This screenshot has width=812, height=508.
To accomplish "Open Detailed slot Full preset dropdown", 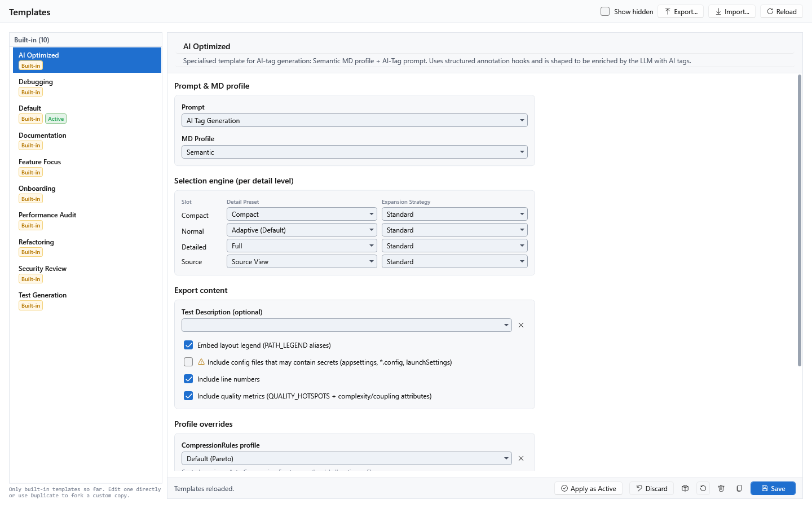I will point(302,246).
